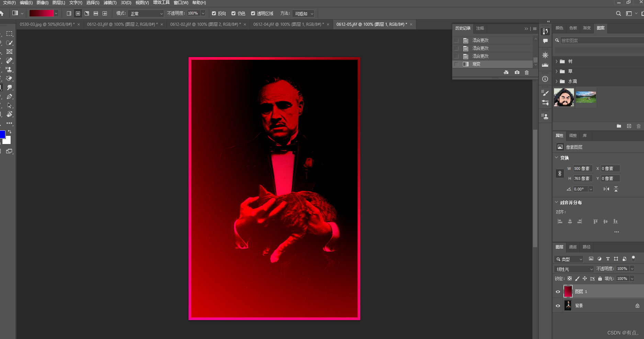This screenshot has height=339, width=644.
Task: Select the Quick Selection tool
Action: (9, 43)
